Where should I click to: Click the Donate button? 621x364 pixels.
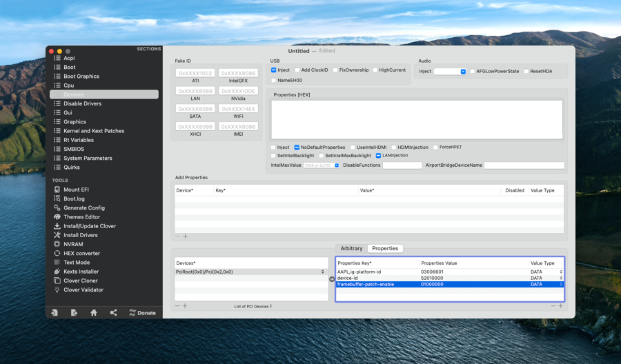click(x=142, y=313)
